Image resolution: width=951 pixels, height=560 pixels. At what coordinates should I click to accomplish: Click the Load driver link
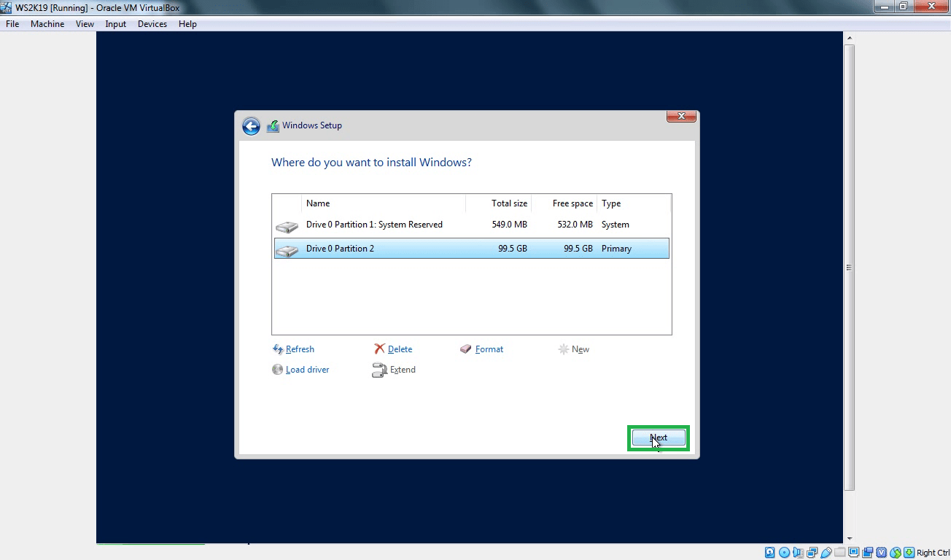coord(307,370)
